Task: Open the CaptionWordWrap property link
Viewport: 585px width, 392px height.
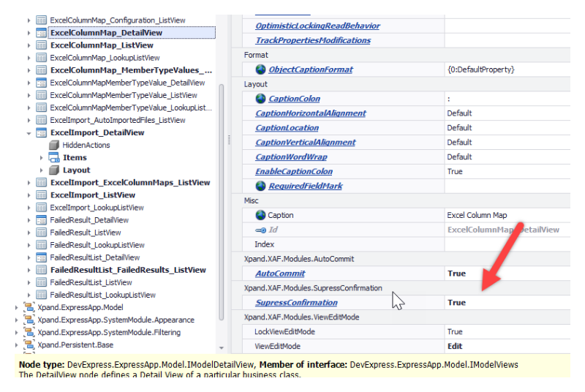Action: (291, 157)
